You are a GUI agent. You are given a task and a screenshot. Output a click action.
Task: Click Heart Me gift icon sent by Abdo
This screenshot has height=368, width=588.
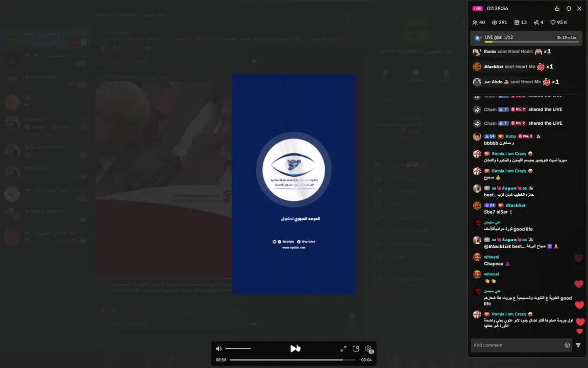(546, 82)
